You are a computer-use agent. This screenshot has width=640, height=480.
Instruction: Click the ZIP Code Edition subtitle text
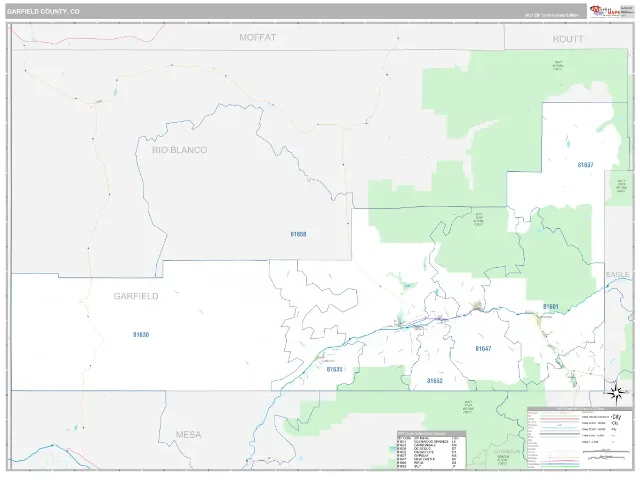pyautogui.click(x=551, y=16)
